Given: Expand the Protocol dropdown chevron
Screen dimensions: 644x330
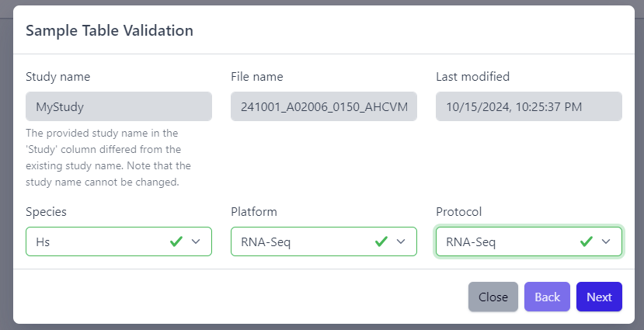Looking at the screenshot, I should (606, 241).
